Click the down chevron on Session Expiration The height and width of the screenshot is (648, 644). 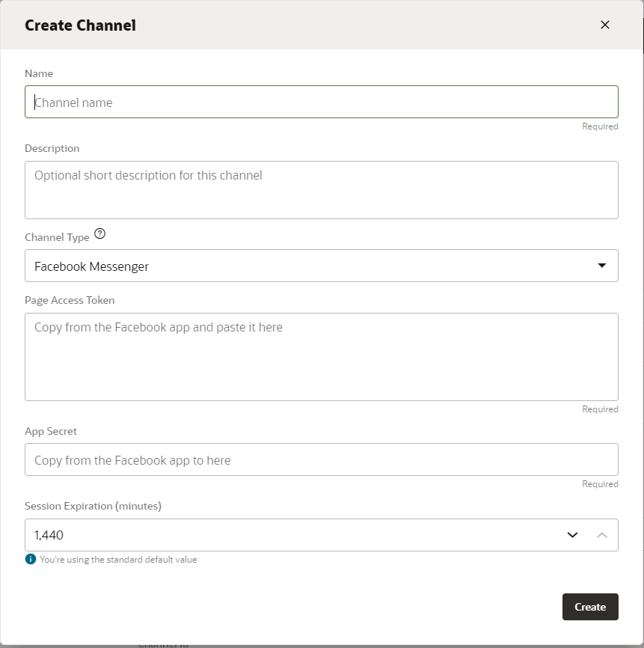(573, 535)
